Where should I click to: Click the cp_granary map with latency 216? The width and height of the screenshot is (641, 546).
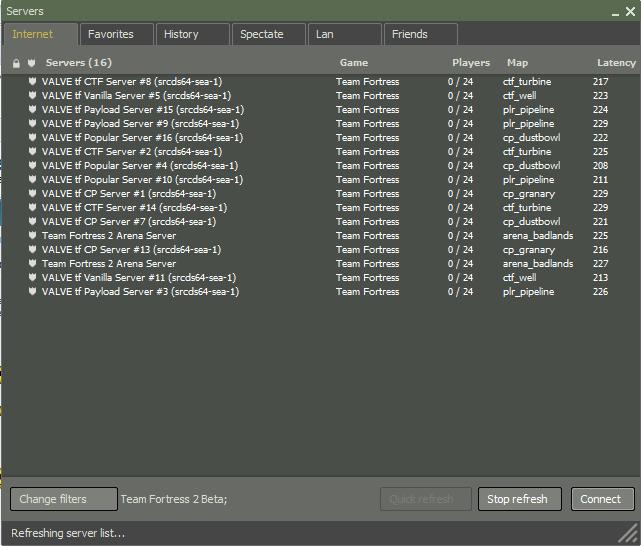click(529, 250)
